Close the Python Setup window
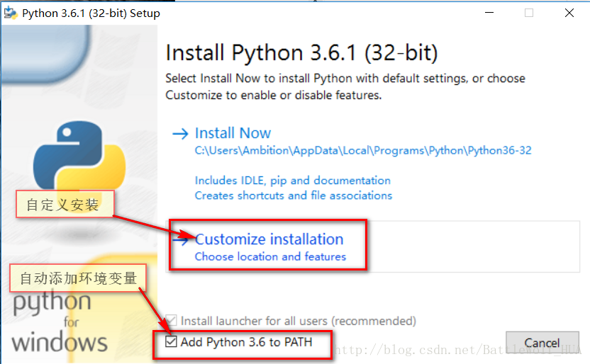Screen dimensions: 590x364 point(569,13)
